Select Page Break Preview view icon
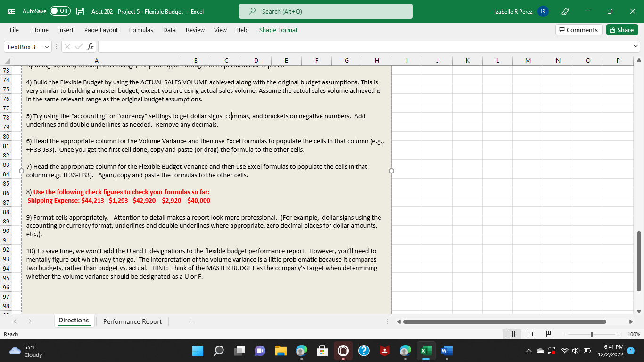The image size is (644, 362). 549,334
